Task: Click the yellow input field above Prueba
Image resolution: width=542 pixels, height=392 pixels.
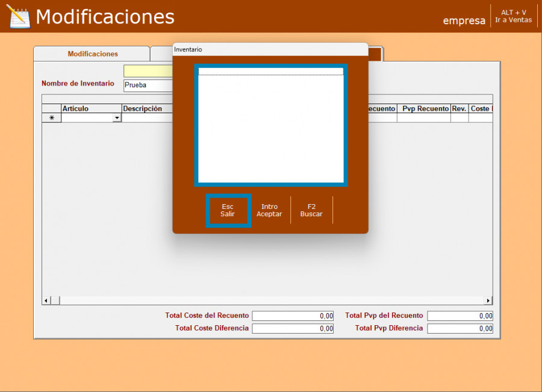Action: click(x=148, y=71)
